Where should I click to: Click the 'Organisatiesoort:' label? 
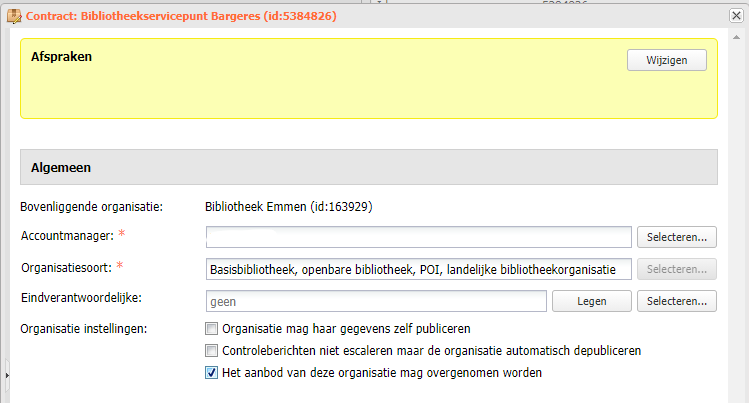point(66,268)
